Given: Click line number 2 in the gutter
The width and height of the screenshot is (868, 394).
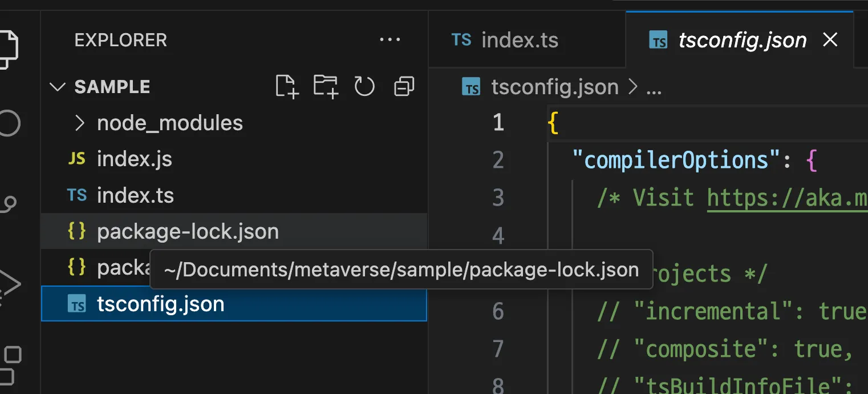Looking at the screenshot, I should click(x=498, y=160).
